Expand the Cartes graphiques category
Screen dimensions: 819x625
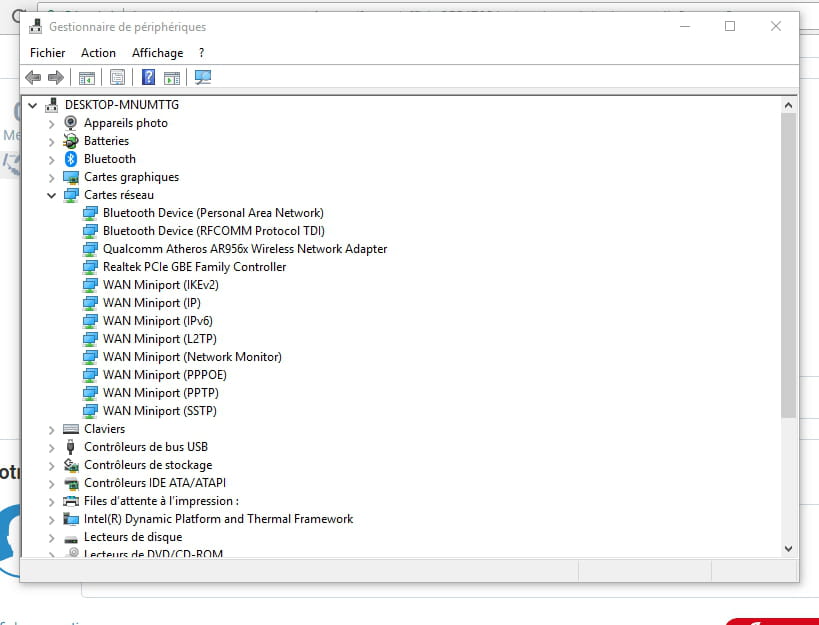(51, 178)
